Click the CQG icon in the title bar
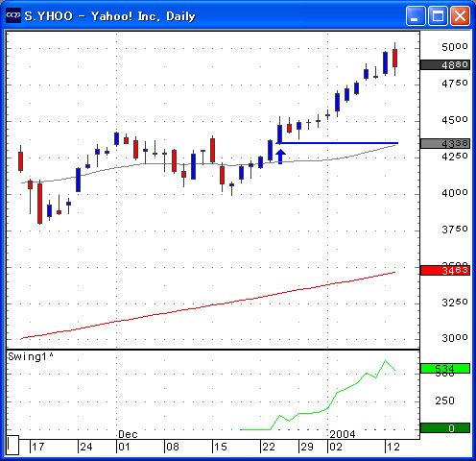The width and height of the screenshot is (476, 461). (x=13, y=15)
